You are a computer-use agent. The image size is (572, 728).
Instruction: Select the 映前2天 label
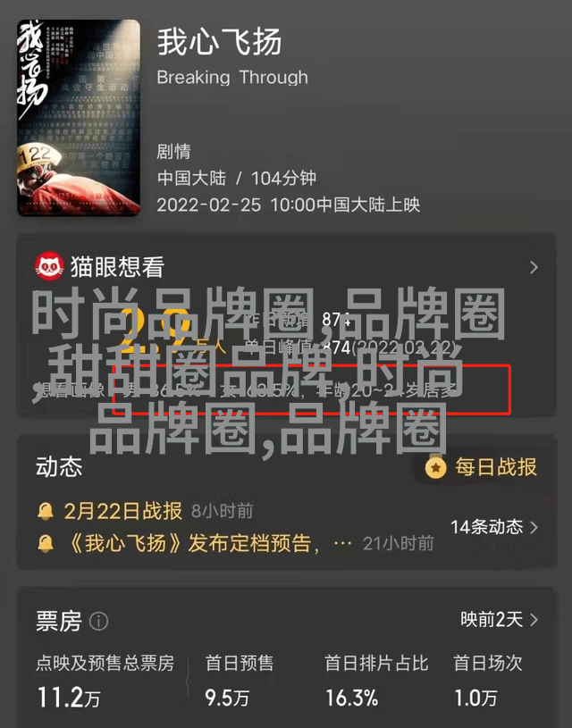[492, 619]
